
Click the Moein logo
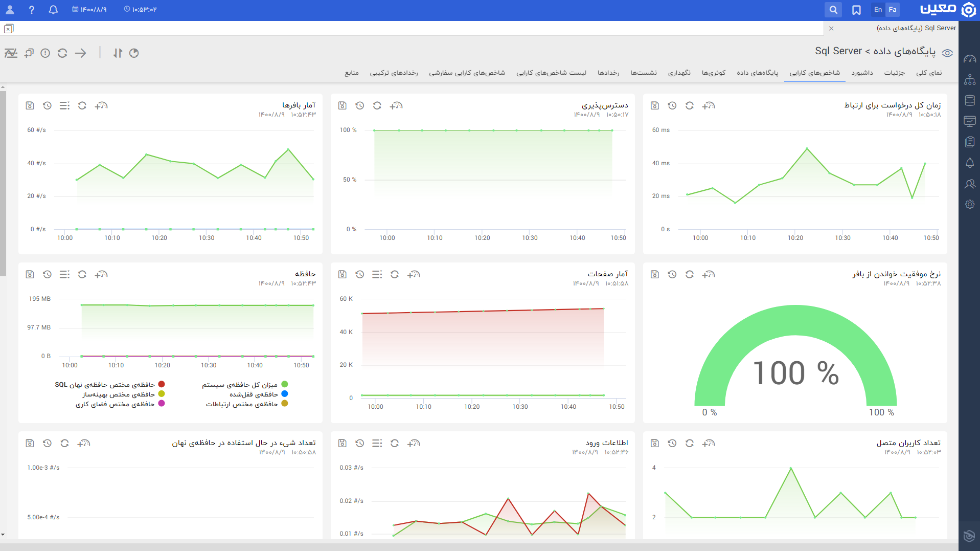point(947,9)
